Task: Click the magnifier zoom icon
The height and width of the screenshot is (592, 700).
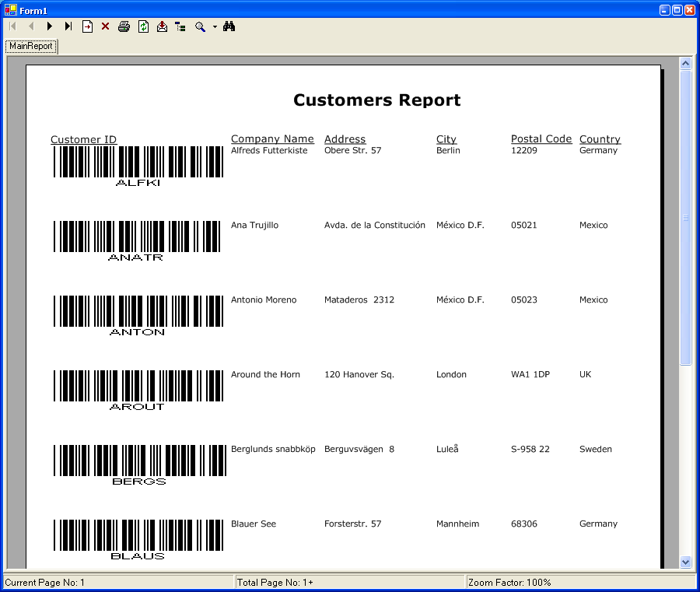Action: [x=200, y=26]
